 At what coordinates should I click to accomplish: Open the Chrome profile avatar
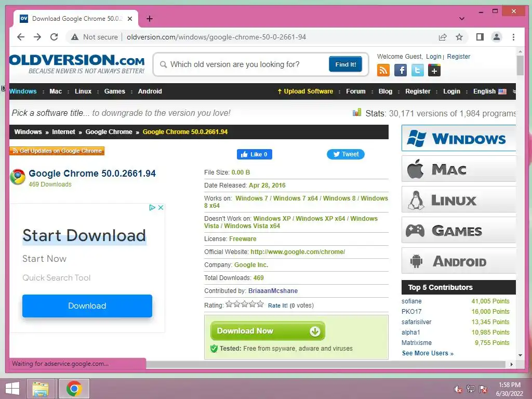(496, 37)
